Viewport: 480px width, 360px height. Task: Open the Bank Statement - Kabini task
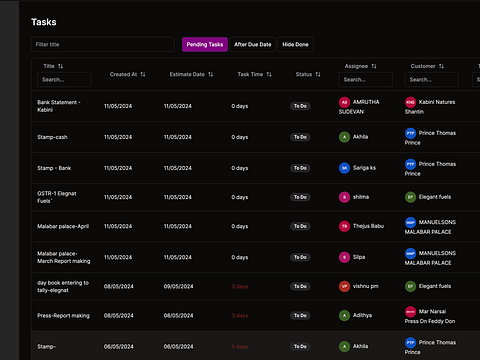pyautogui.click(x=59, y=106)
